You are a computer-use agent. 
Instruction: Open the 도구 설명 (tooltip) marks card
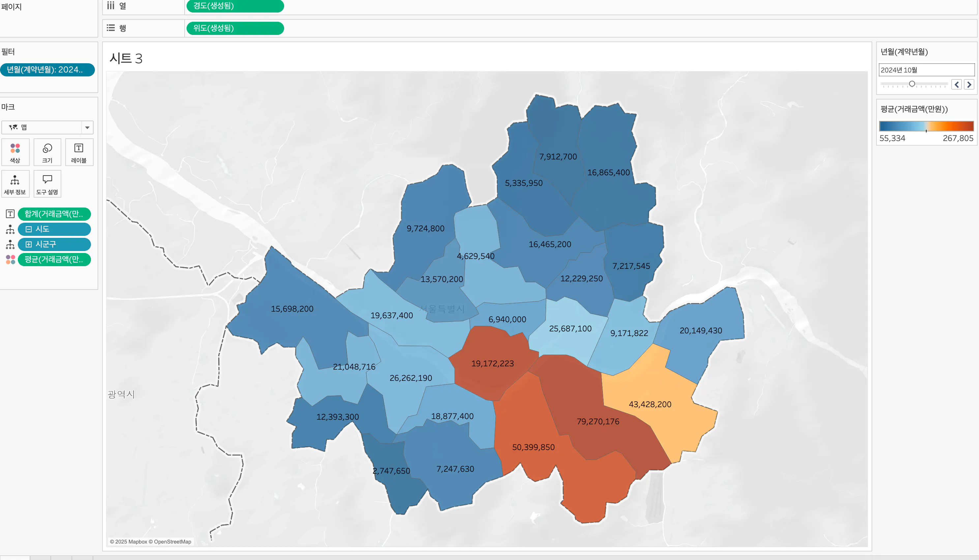coord(47,184)
